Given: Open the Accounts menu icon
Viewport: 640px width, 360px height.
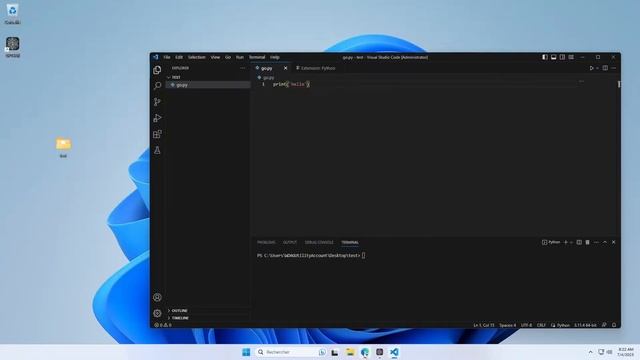Looking at the screenshot, I should 157,297.
